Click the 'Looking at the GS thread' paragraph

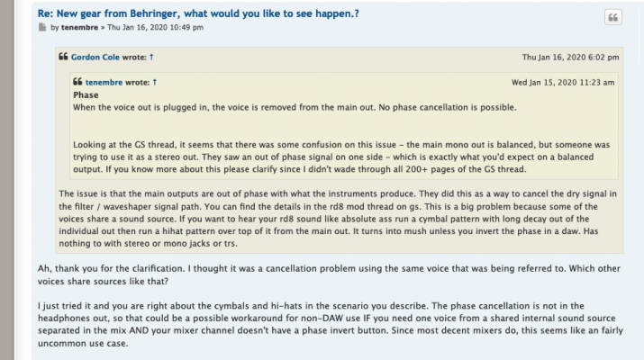(341, 157)
